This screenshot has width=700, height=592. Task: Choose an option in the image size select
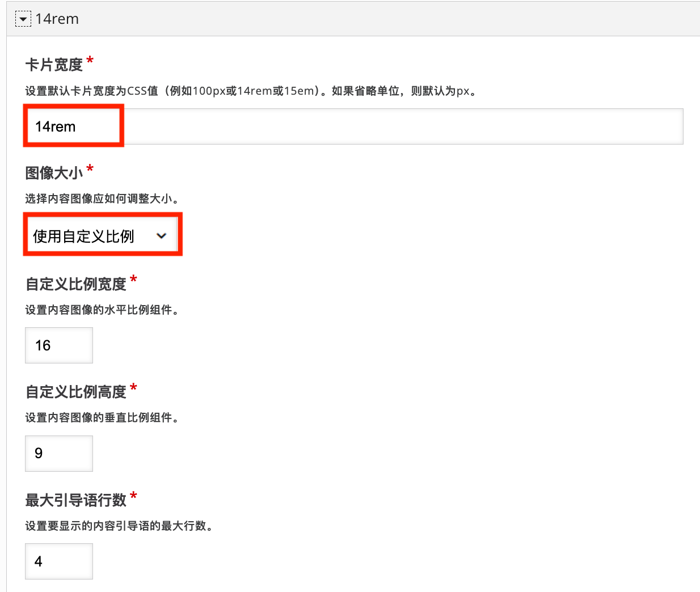coord(102,234)
